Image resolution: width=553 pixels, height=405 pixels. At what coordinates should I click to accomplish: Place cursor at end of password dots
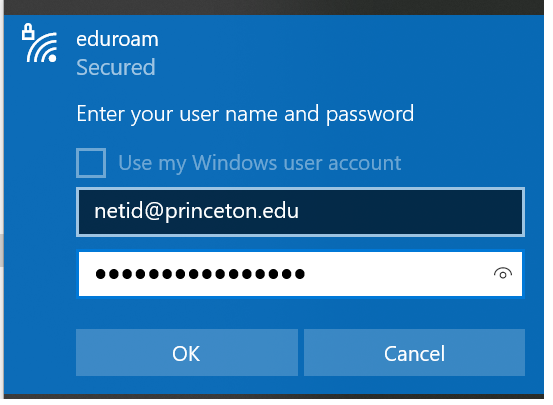[x=306, y=274]
